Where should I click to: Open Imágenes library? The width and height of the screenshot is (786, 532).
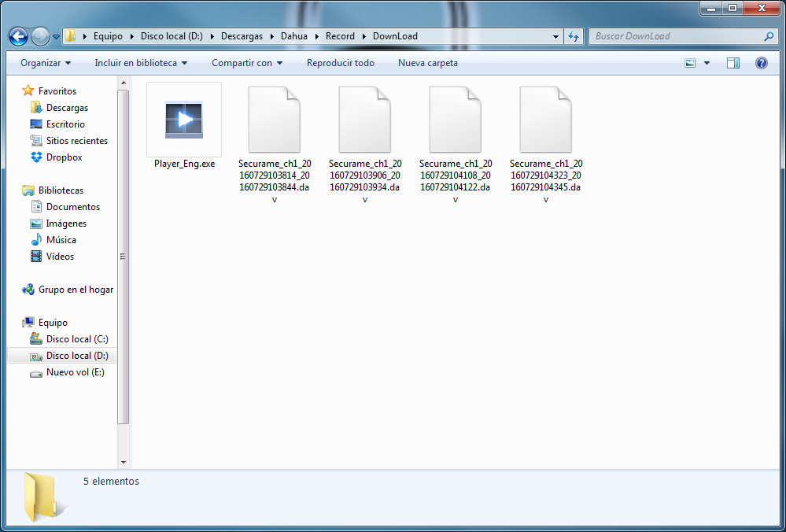[x=66, y=224]
